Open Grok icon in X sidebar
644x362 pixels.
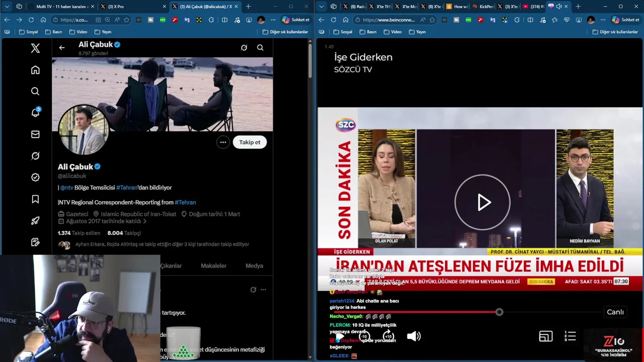[x=35, y=156]
